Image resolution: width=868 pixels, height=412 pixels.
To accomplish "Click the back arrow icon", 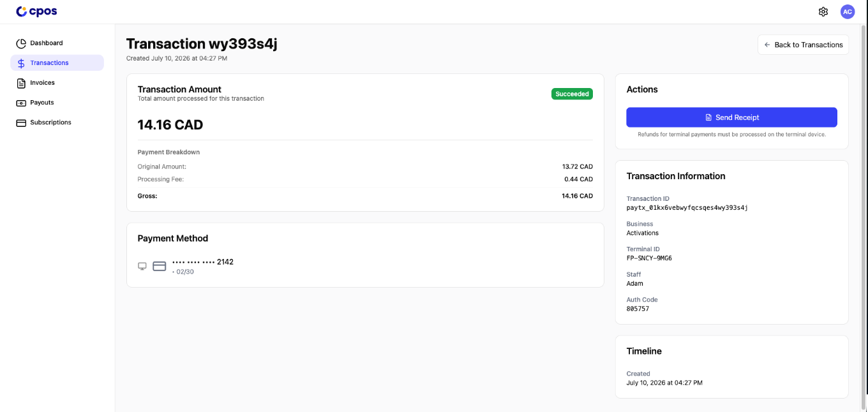I will (x=767, y=45).
